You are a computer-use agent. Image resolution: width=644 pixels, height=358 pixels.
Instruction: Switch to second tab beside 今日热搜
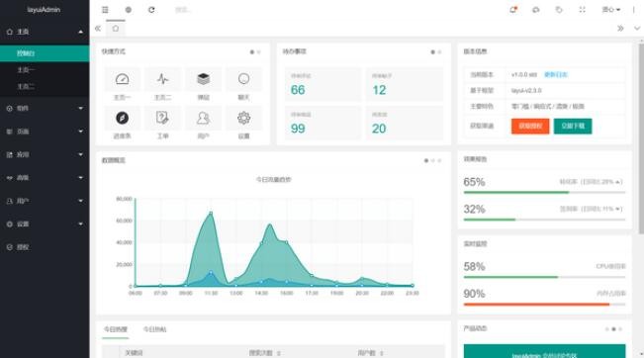coord(154,329)
